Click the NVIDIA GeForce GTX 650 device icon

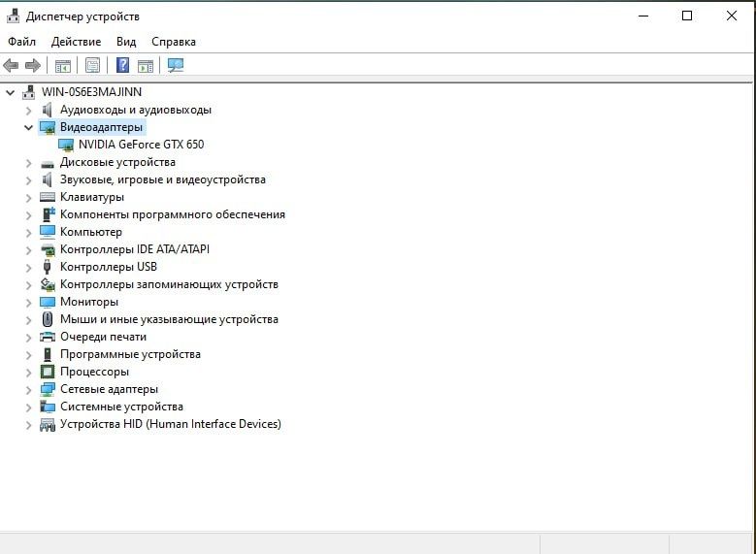(66, 145)
